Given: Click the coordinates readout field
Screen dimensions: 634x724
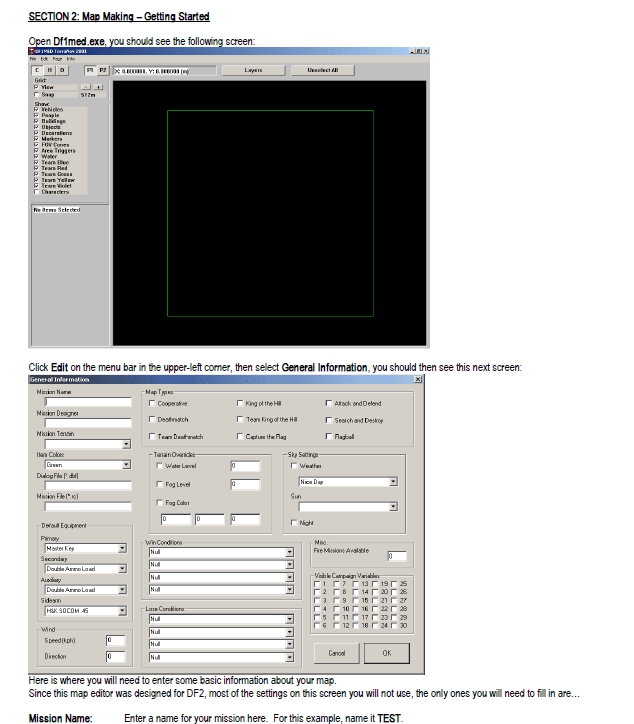Looking at the screenshot, I should click(x=164, y=71).
